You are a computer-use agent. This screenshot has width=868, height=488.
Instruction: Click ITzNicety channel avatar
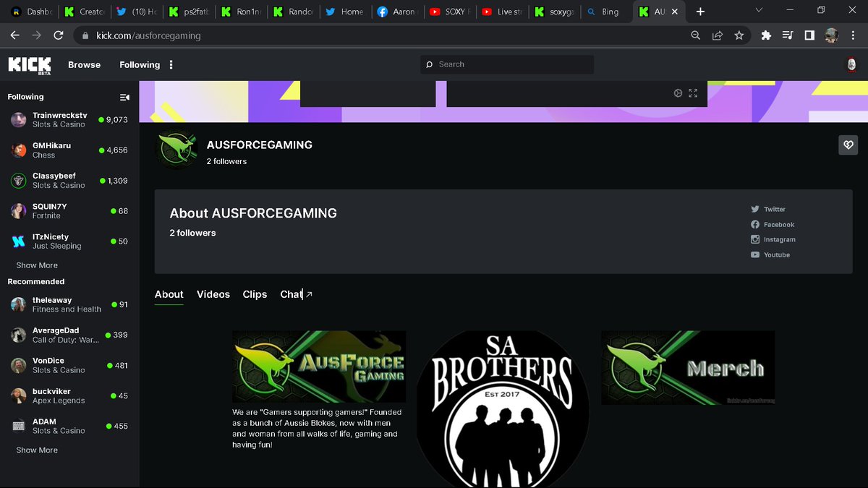pyautogui.click(x=19, y=241)
